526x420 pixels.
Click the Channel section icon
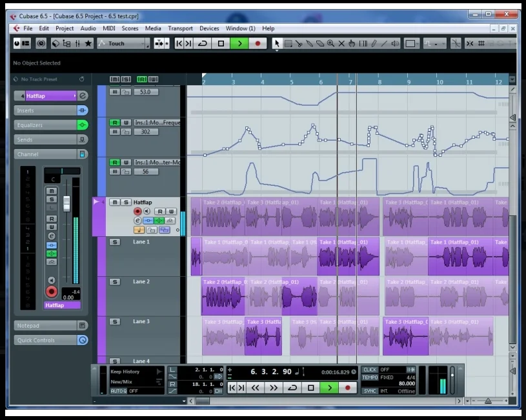[x=82, y=154]
